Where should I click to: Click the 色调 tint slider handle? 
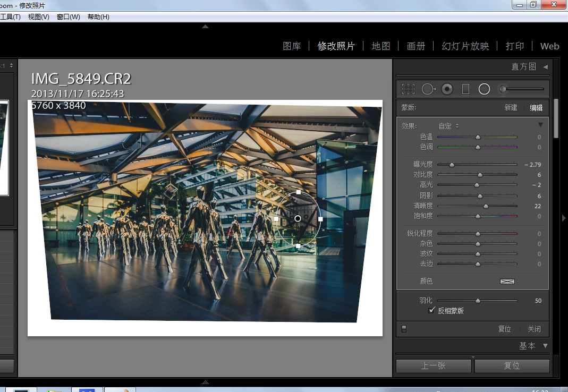click(478, 147)
